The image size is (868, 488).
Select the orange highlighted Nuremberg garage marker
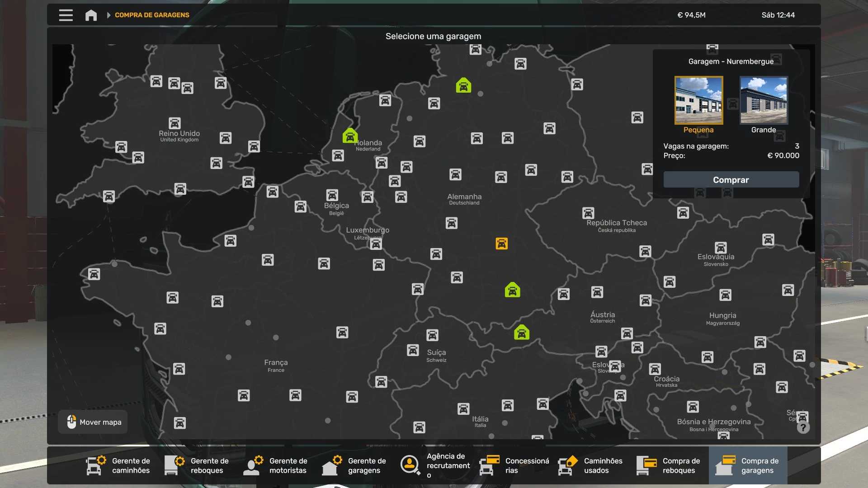pyautogui.click(x=501, y=244)
